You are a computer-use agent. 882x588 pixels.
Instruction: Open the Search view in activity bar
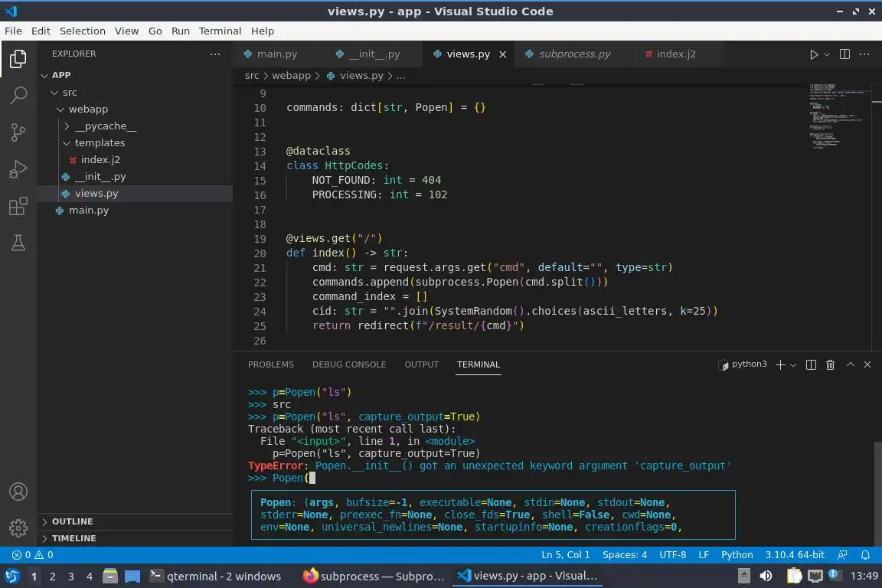(x=18, y=95)
